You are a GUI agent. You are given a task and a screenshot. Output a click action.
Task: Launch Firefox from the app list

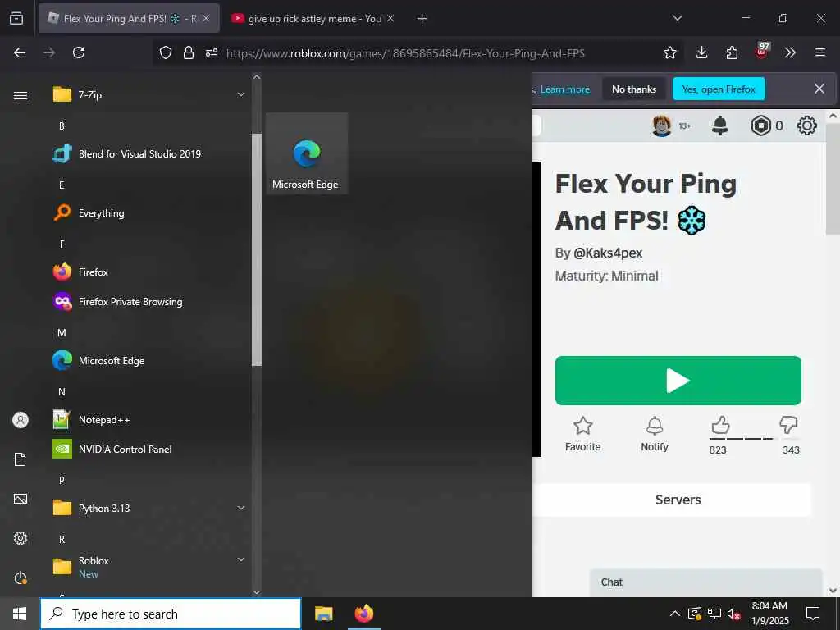click(148, 272)
